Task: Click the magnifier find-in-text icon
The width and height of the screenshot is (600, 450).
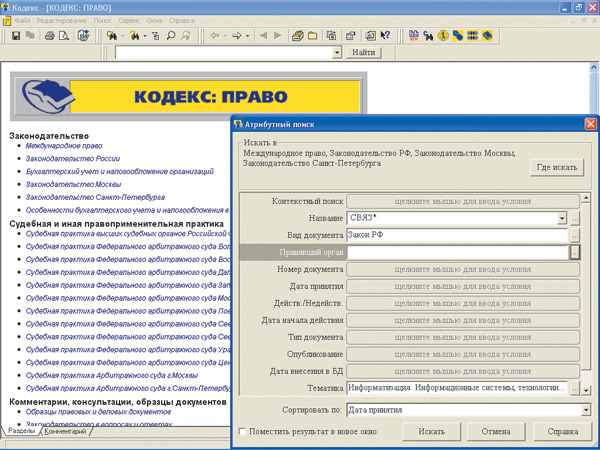Action: 171,36
